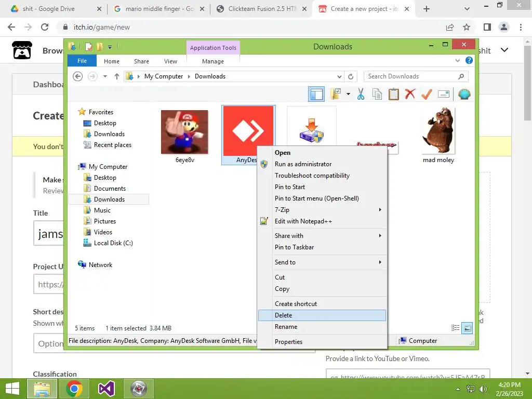Open the Manage ribbon tab

(213, 61)
